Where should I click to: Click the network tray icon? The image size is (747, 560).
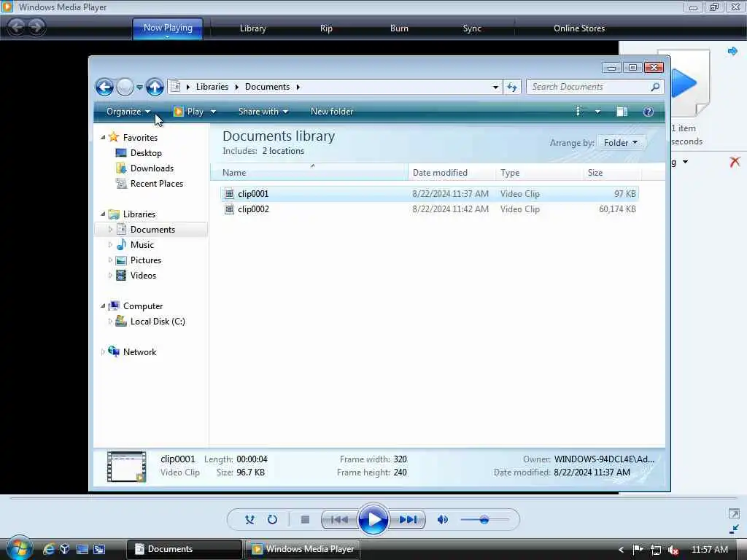[x=656, y=550]
